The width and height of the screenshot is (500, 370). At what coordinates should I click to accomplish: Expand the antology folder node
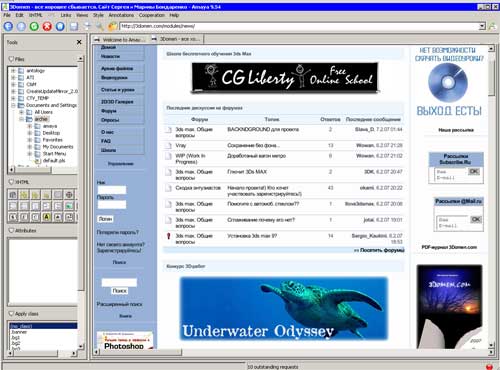pos(13,71)
